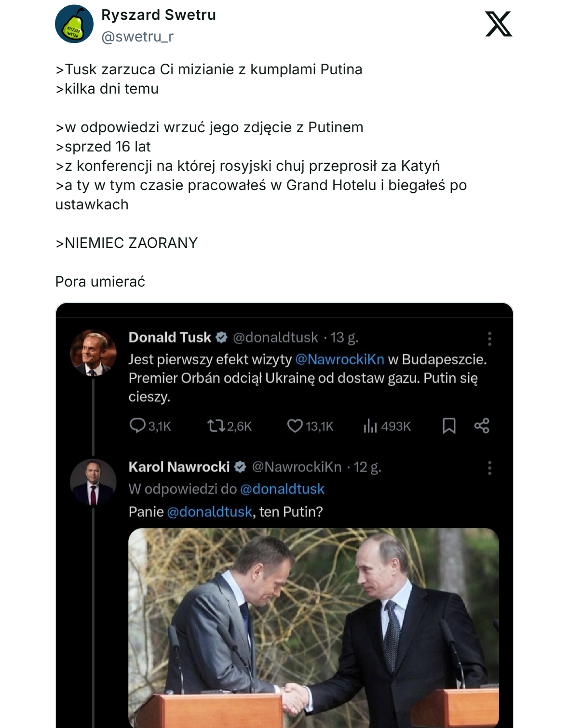Open the Ryszard Swetru profile name
Screen dimensions: 569x728
tap(159, 15)
